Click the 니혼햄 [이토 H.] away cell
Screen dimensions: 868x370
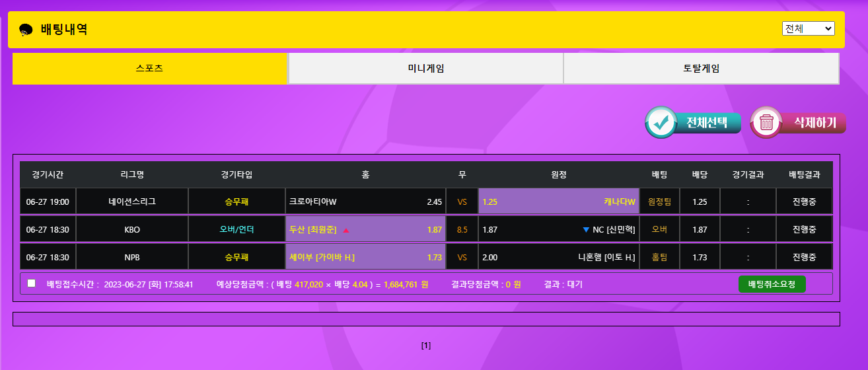click(x=558, y=257)
